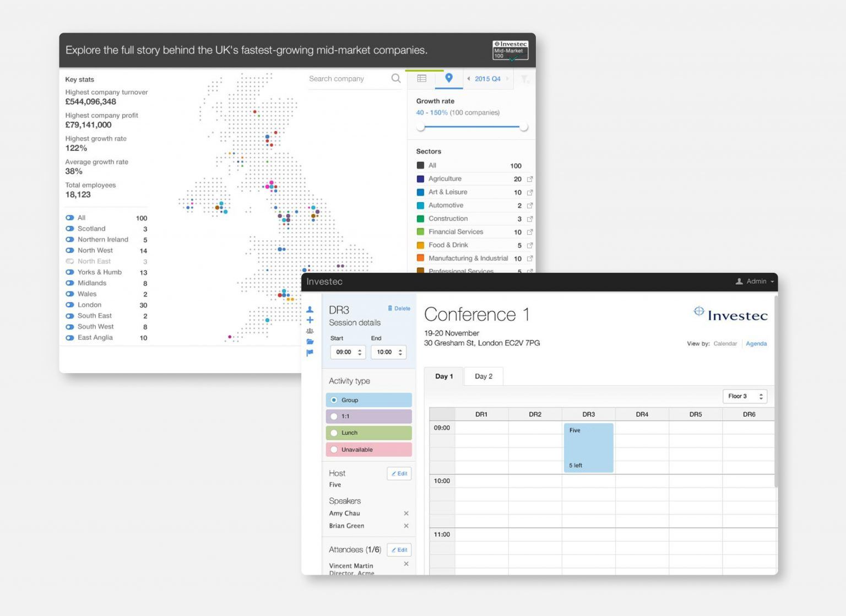Click the open folder icon in sidebar
The image size is (846, 616).
click(310, 342)
